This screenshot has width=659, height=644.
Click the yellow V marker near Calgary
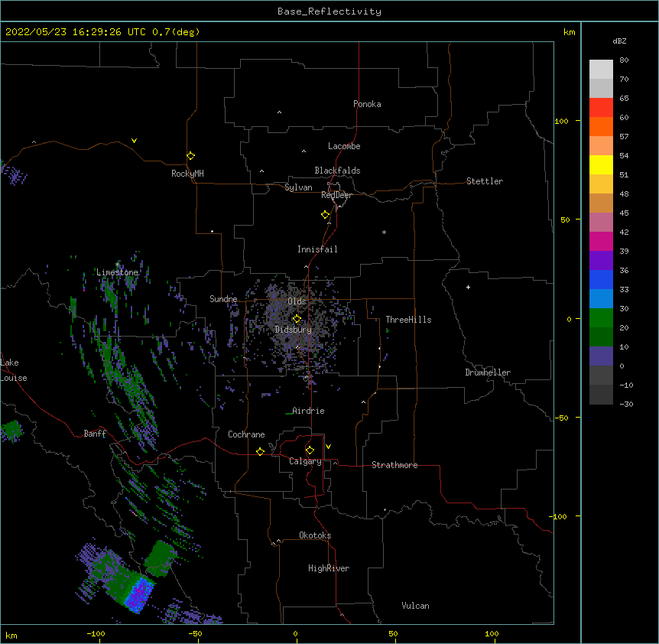328,447
